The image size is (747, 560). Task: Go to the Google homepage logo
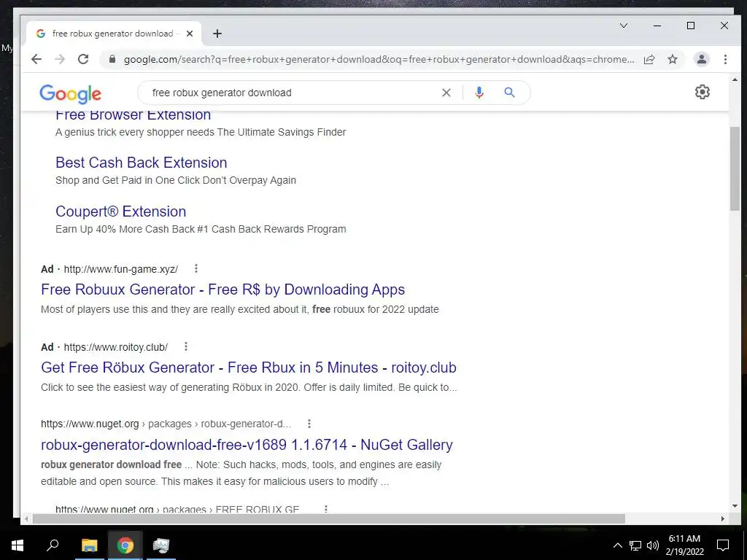click(71, 93)
